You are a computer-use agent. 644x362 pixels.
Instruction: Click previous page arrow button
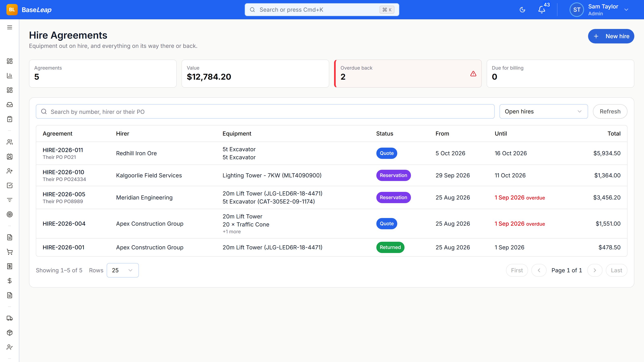coord(539,270)
